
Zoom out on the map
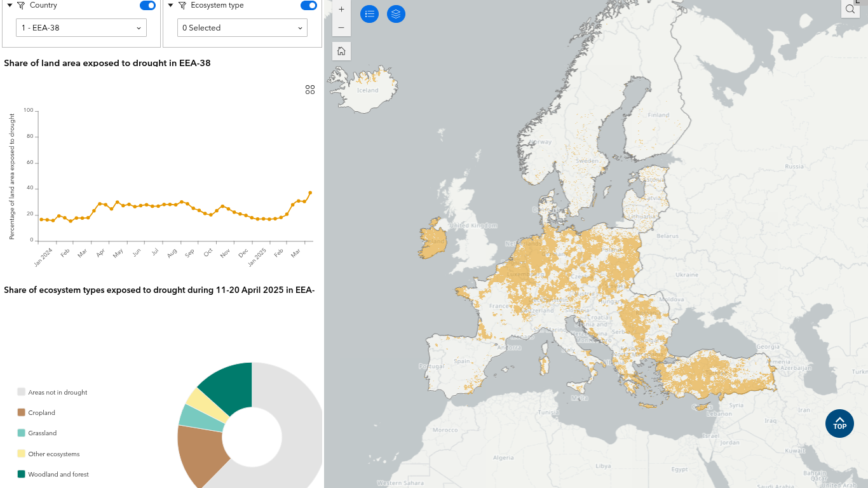pyautogui.click(x=341, y=28)
